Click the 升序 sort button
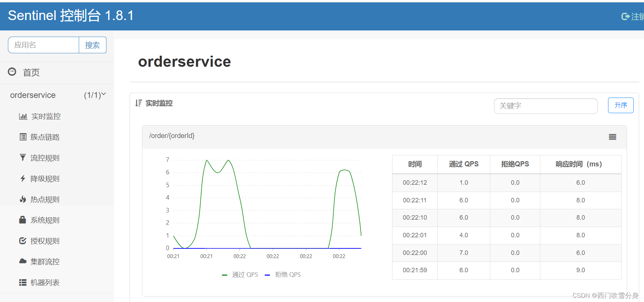This screenshot has height=302, width=644. pyautogui.click(x=621, y=105)
